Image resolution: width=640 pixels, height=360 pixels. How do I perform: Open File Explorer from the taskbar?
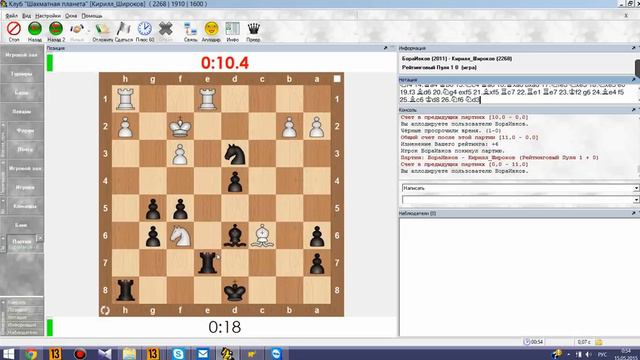point(129,353)
